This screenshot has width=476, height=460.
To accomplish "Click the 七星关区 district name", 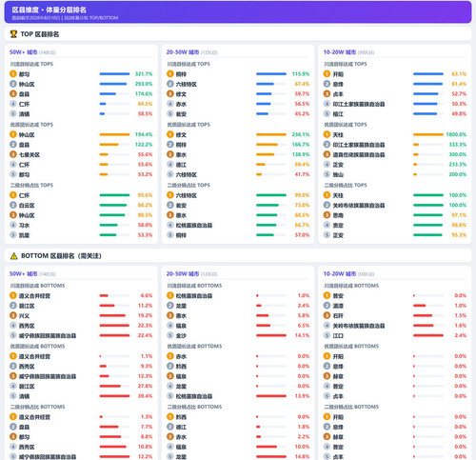I will click(x=30, y=154).
